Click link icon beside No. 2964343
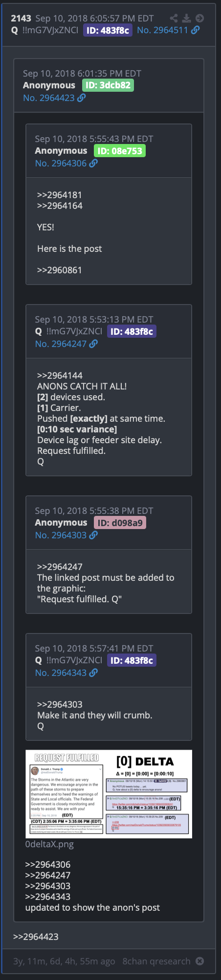 click(93, 673)
